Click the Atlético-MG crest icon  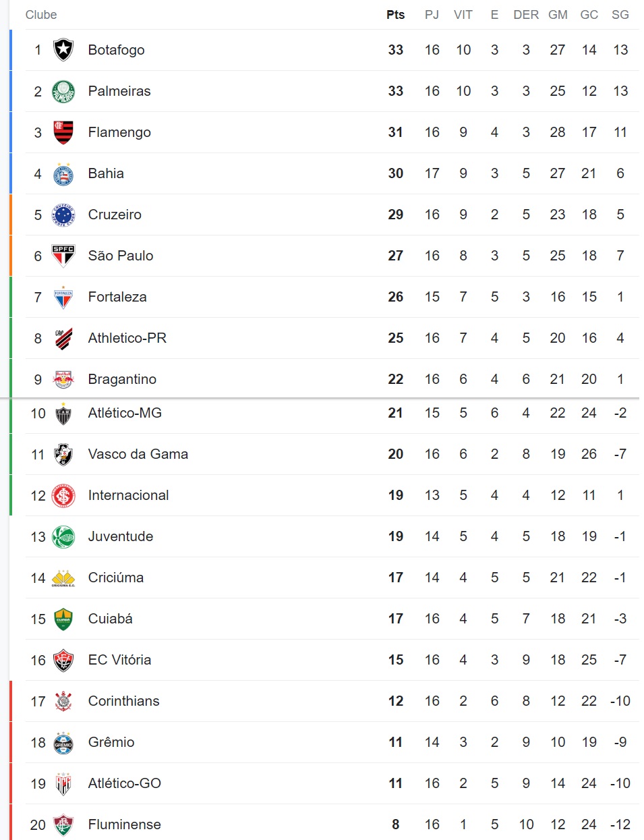pos(63,413)
